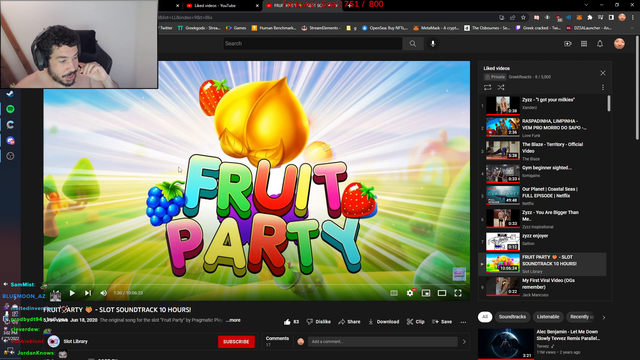
Task: Start voice search with microphone
Action: pyautogui.click(x=433, y=43)
